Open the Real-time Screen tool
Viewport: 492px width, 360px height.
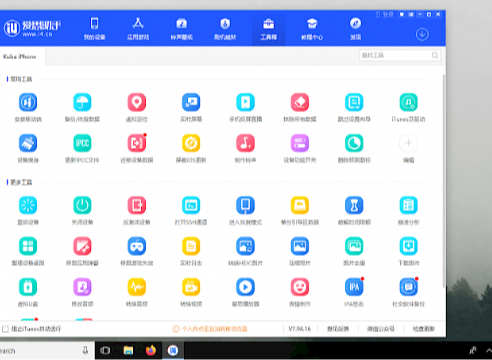click(191, 103)
